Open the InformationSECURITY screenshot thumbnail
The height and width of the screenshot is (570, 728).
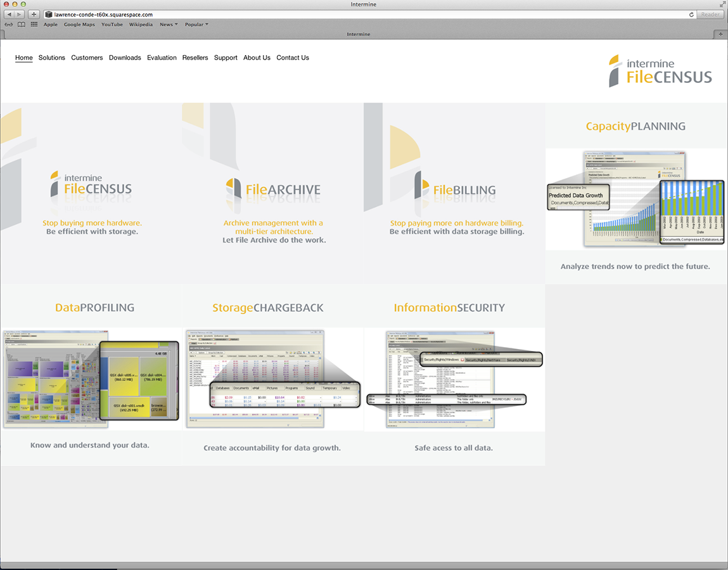pos(454,379)
